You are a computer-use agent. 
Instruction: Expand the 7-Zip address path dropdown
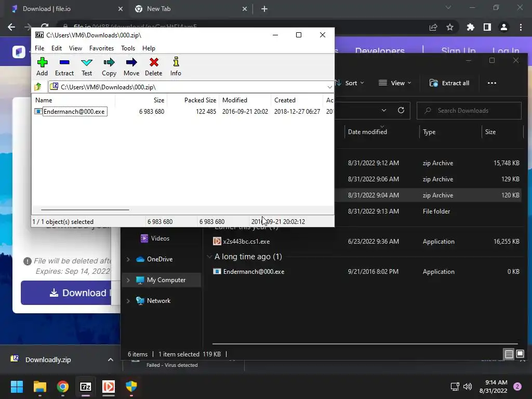coord(329,87)
